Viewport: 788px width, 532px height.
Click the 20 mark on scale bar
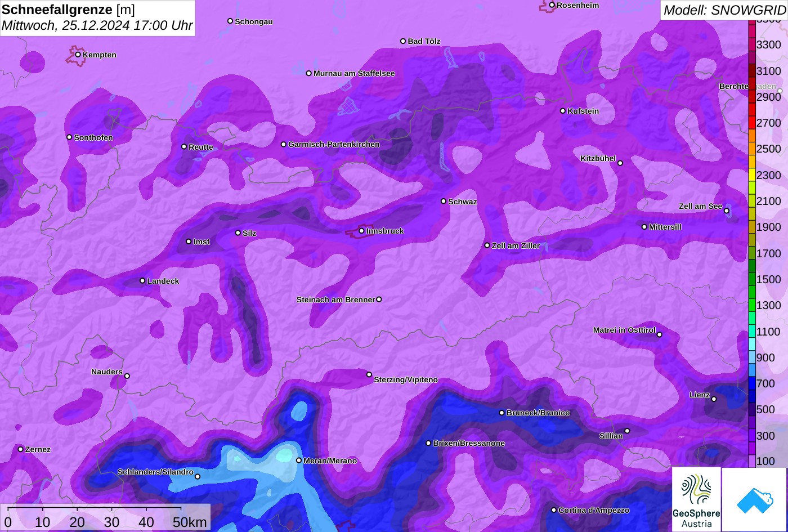77,522
